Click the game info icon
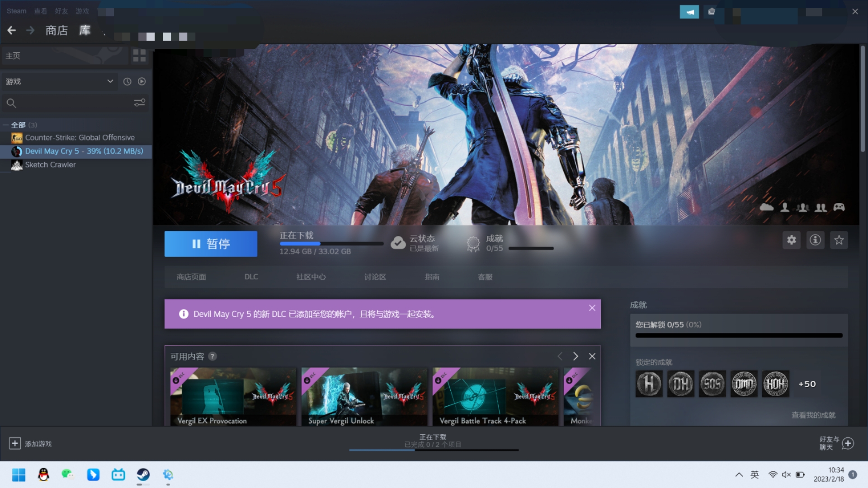Screen dimensions: 868x488 [x=815, y=240]
